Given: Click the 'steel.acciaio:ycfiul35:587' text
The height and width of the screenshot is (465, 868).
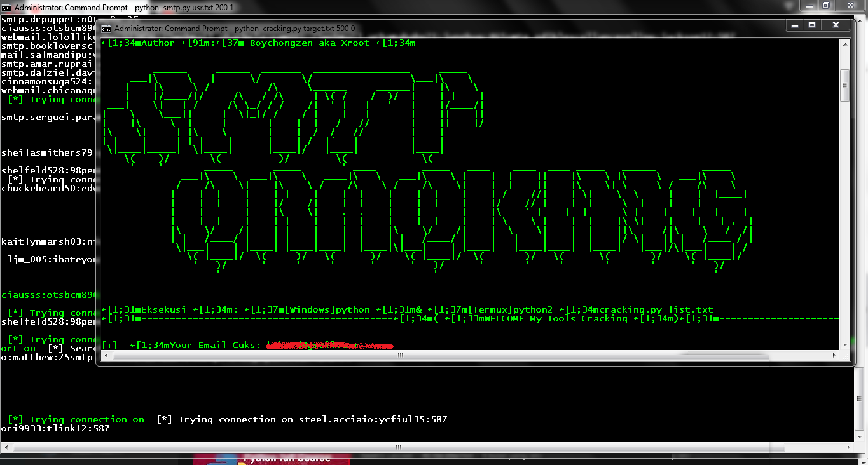Looking at the screenshot, I should 373,420.
